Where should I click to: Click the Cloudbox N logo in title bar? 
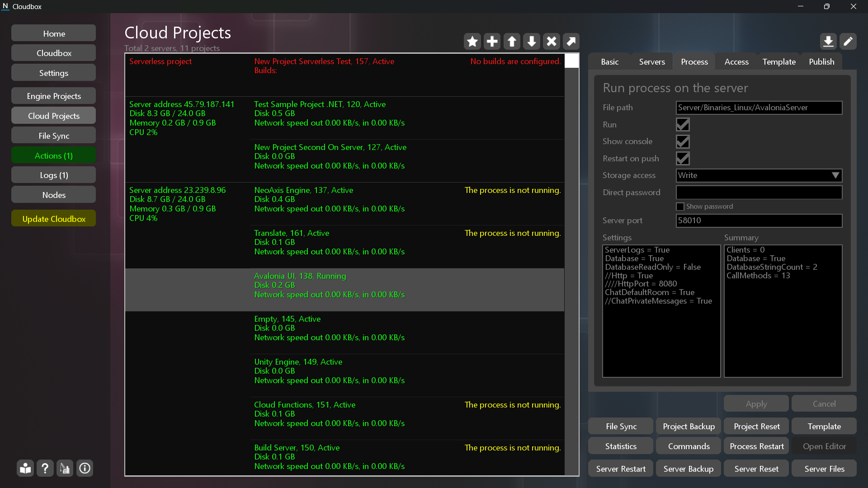[5, 6]
